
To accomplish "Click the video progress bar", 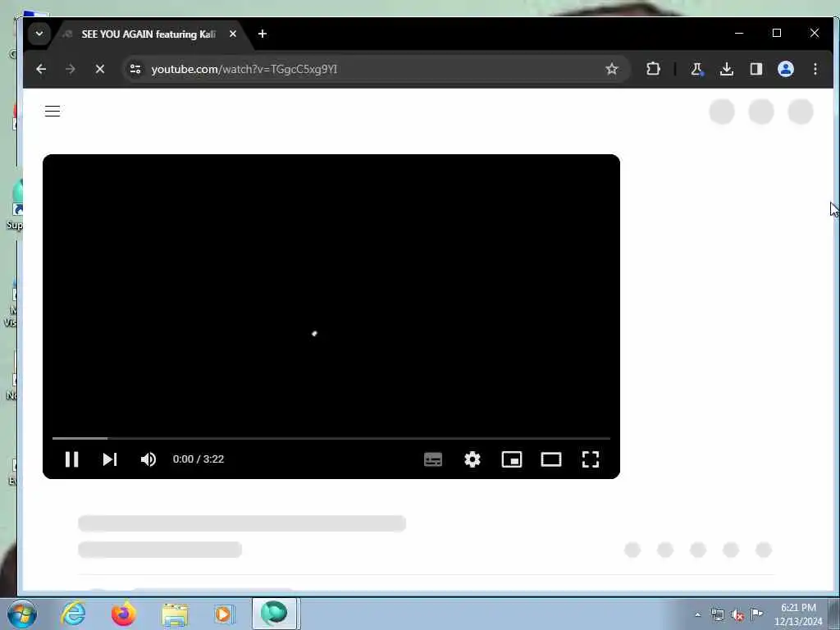I will coord(331,438).
